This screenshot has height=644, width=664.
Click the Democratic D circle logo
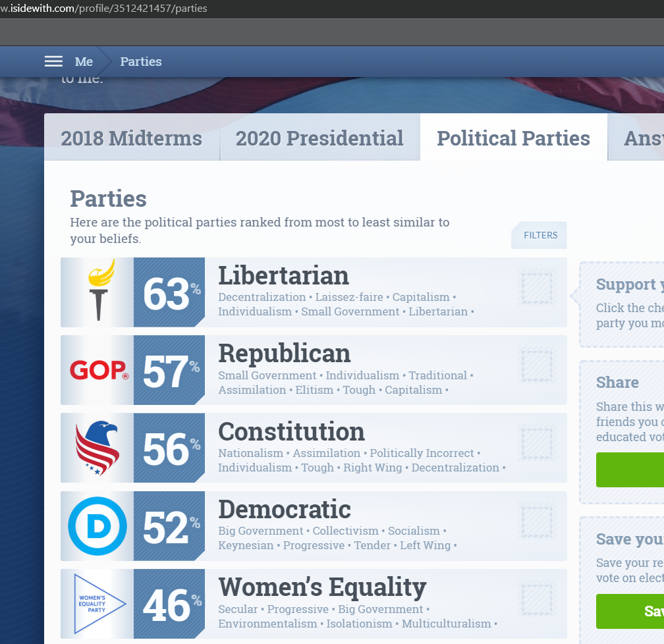coord(97,526)
